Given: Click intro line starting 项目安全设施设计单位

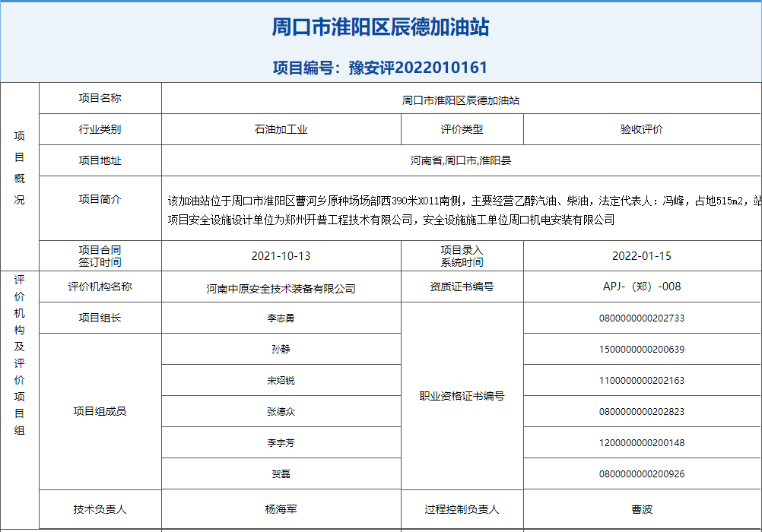Looking at the screenshot, I should pos(391,220).
